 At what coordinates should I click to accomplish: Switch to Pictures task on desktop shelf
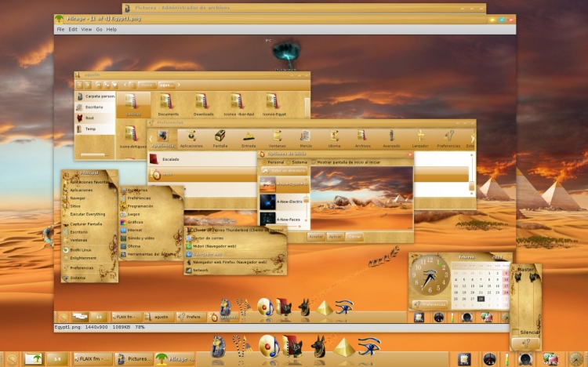point(135,358)
